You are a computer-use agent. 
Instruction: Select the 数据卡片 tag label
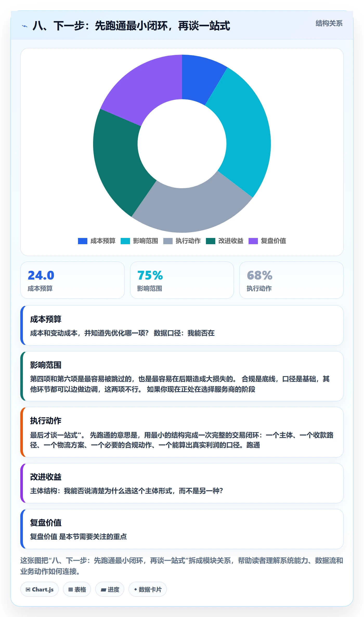coord(150,590)
